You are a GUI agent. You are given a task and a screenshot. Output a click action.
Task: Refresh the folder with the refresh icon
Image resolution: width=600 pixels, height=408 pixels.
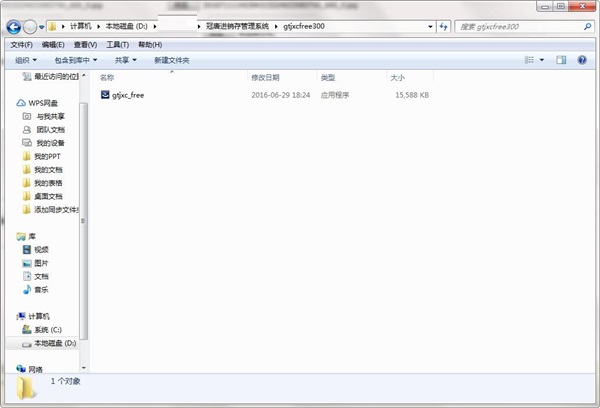(x=443, y=26)
